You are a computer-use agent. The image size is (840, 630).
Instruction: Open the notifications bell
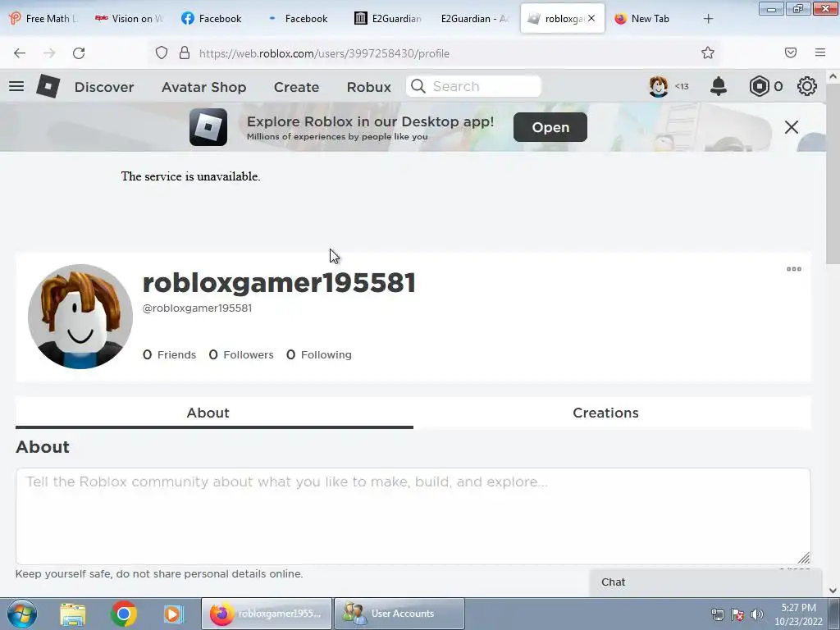point(719,86)
